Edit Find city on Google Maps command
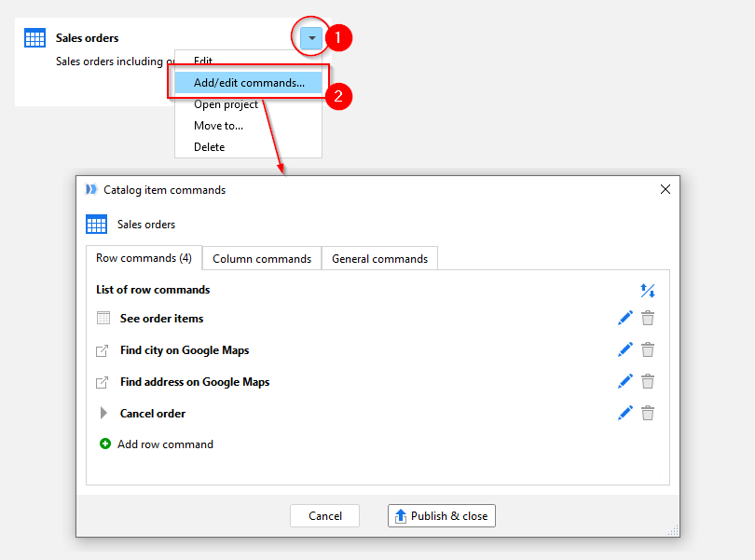Viewport: 755px width, 560px height. (x=625, y=349)
